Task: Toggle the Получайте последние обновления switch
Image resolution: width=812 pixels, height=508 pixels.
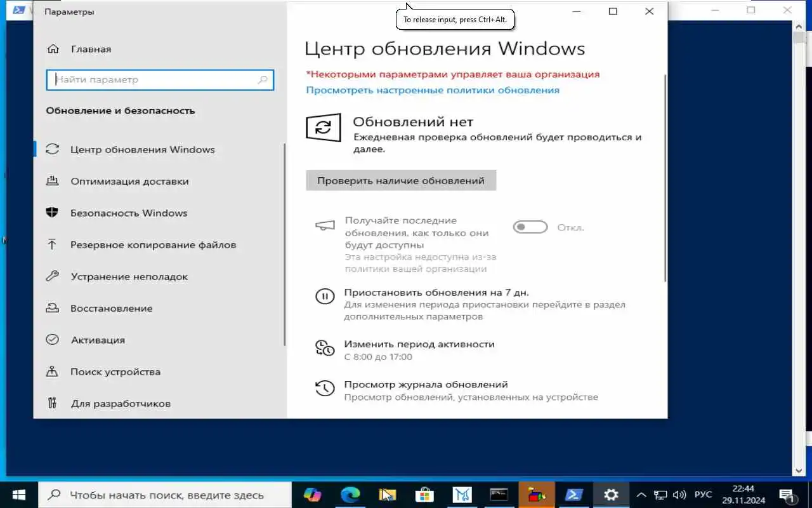Action: [530, 227]
